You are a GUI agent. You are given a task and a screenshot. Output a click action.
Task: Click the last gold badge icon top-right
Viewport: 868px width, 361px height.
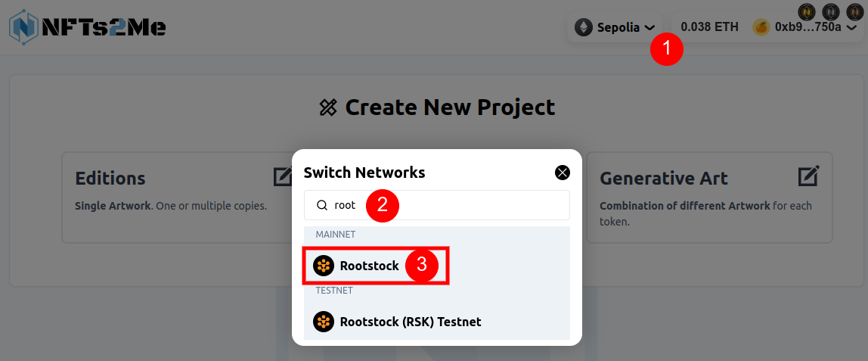(x=854, y=11)
